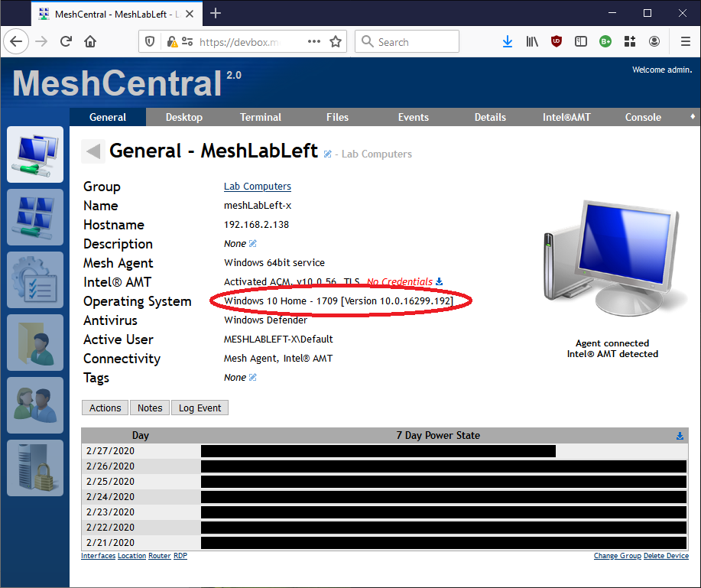Open the gear and checklist sidebar icon
Viewport: 701px width, 588px height.
pos(35,279)
